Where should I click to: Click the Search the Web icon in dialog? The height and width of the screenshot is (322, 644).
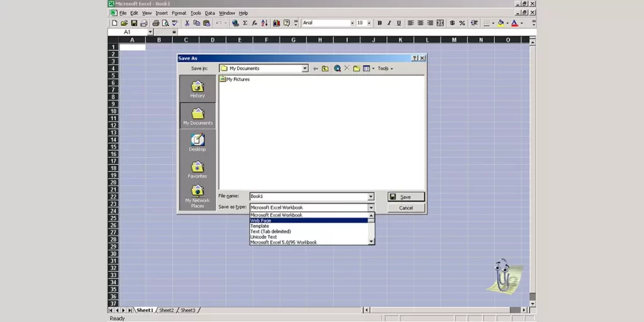click(x=338, y=69)
